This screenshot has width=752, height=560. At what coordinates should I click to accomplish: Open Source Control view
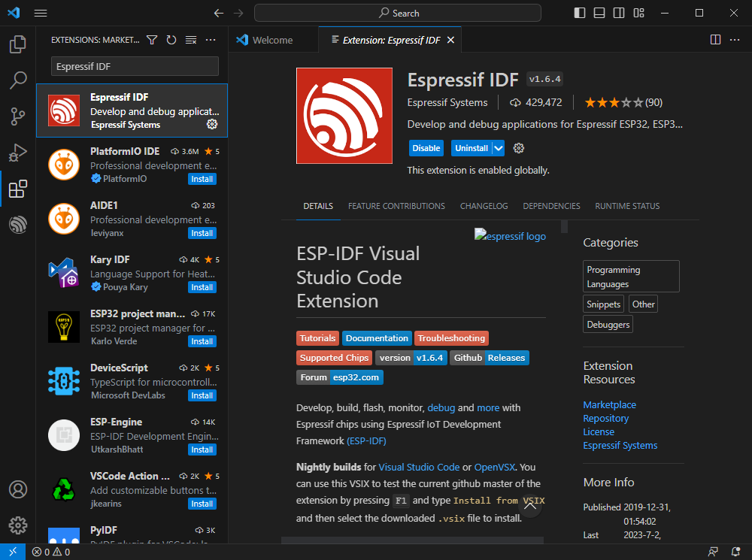(18, 116)
